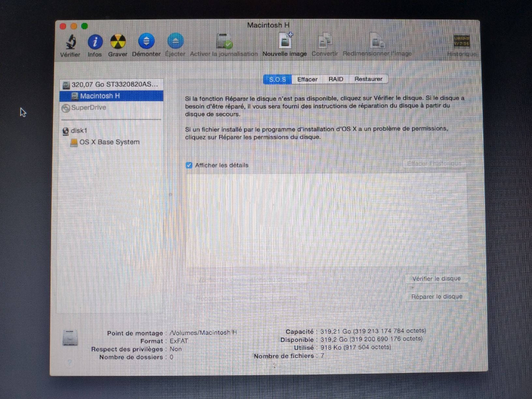Switch to the RAID tab
This screenshot has height=399, width=532.
tap(336, 79)
